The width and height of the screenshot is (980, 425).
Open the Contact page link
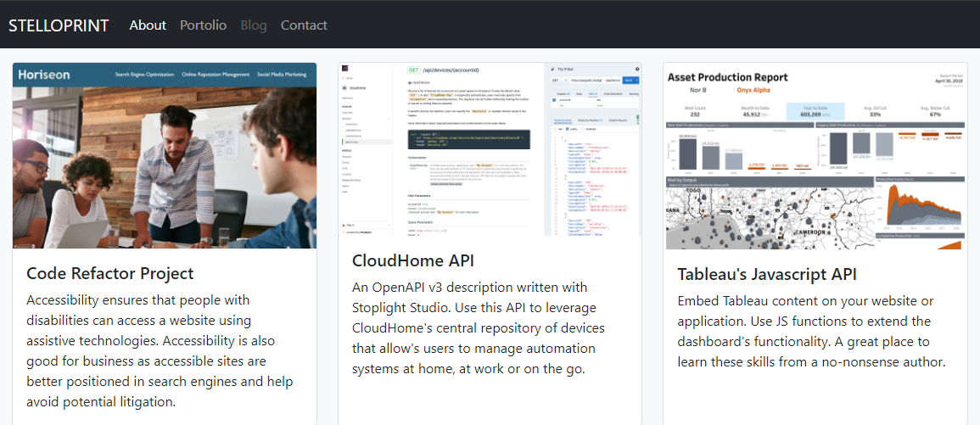304,25
